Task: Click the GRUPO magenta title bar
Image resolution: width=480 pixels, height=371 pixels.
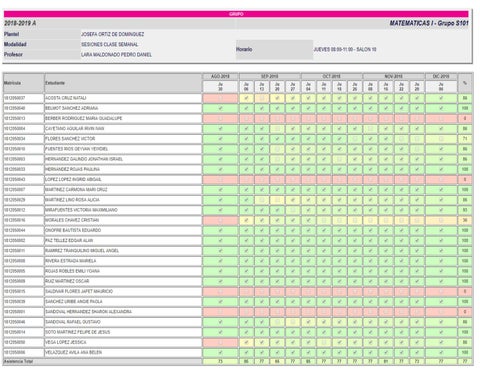Action: 236,14
